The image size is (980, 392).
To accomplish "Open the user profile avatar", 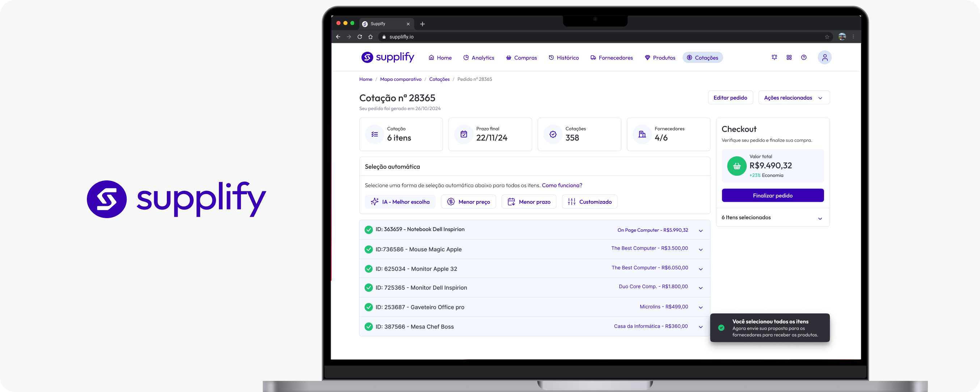I will [x=824, y=58].
